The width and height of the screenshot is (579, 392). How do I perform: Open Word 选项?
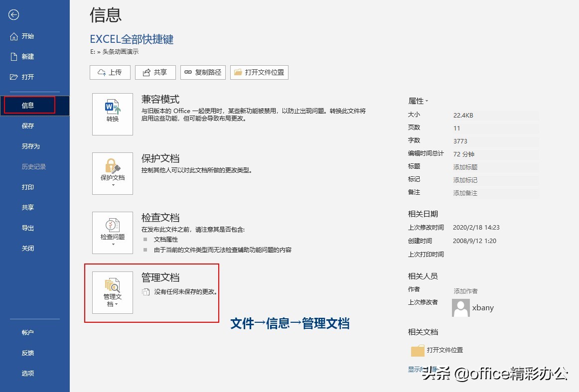tap(35, 373)
